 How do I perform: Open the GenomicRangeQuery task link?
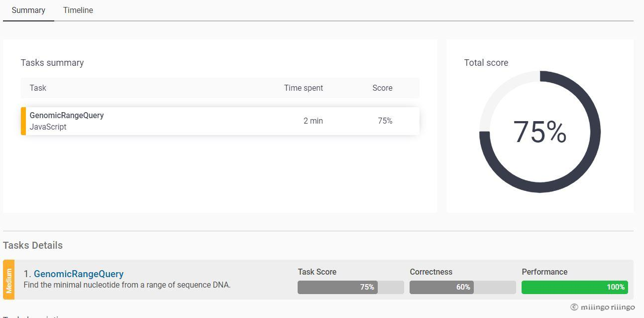click(79, 274)
